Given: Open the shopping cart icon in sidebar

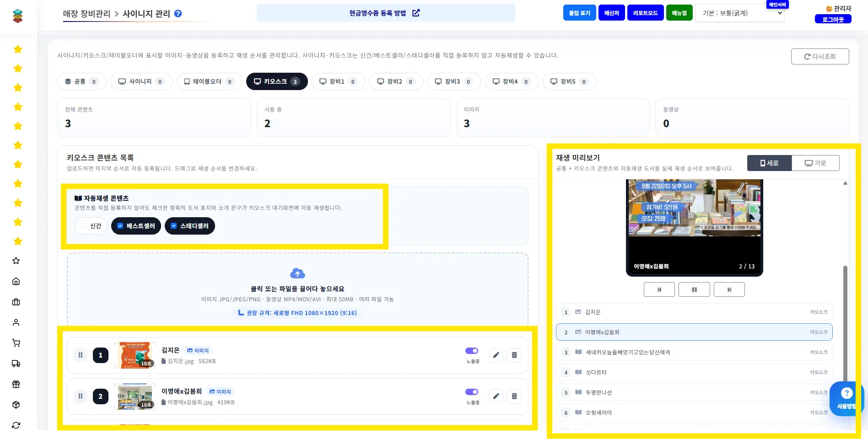Looking at the screenshot, I should (16, 343).
